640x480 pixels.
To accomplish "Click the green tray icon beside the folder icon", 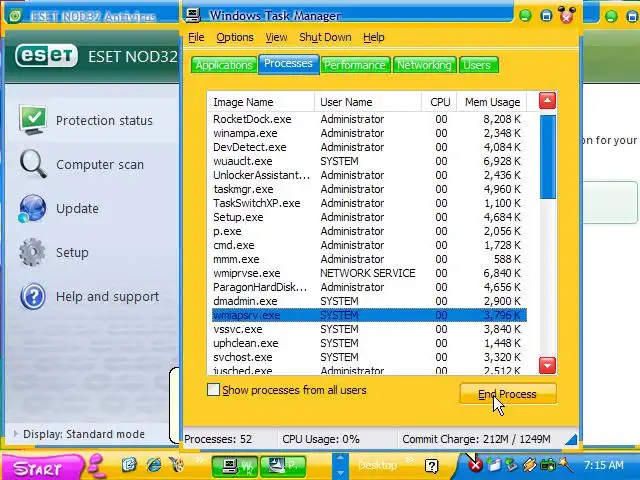I will point(511,464).
